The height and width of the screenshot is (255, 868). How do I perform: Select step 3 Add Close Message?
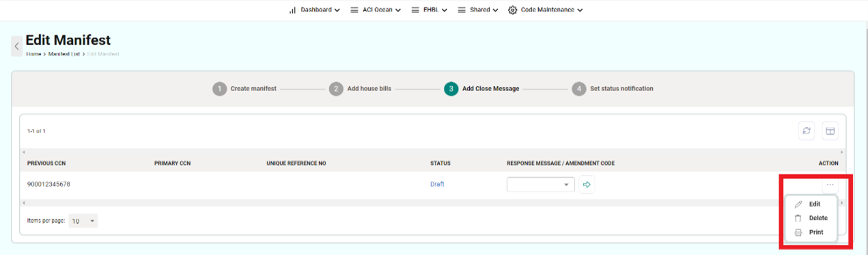[482, 88]
